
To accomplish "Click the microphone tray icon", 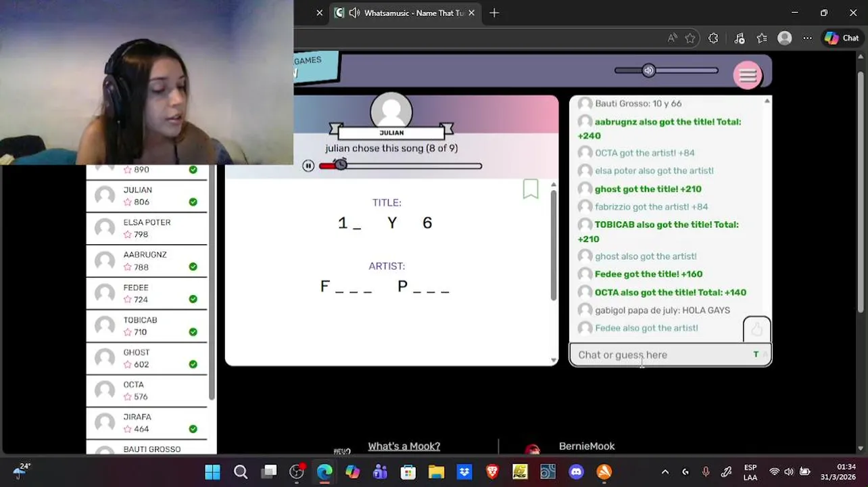I will point(706,472).
